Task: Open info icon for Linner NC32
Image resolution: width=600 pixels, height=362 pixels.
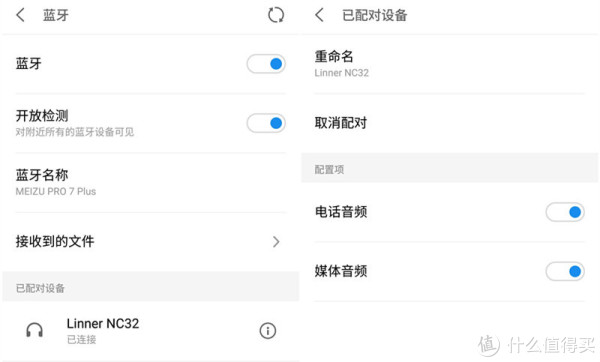Action: tap(268, 331)
